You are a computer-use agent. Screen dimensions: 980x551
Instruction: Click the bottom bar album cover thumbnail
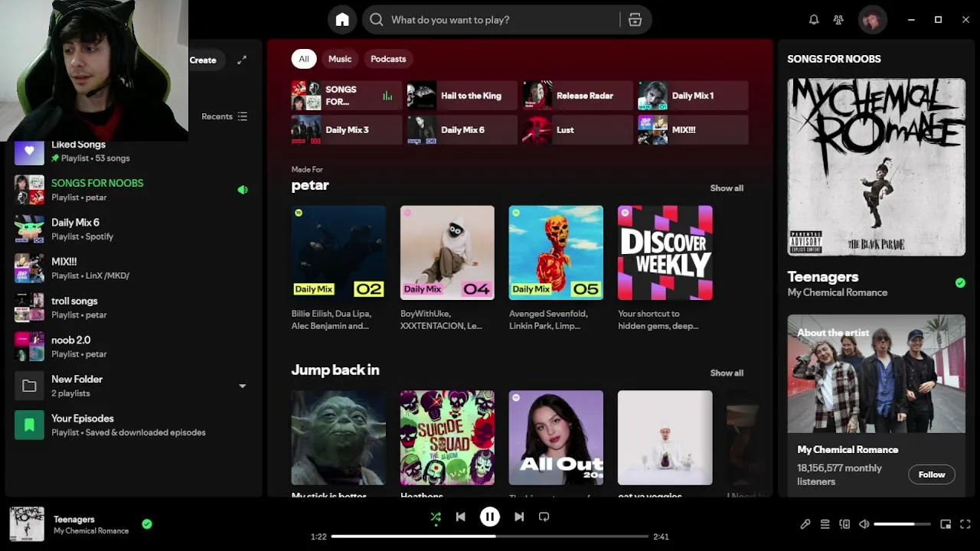(x=27, y=524)
